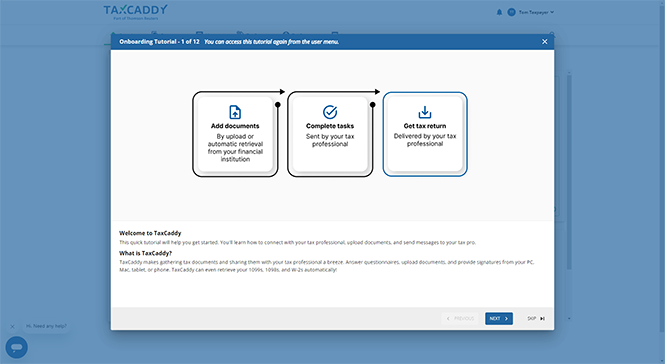Click the scrollbar down arrow
This screenshot has height=364, width=665.
pyautogui.click(x=569, y=318)
